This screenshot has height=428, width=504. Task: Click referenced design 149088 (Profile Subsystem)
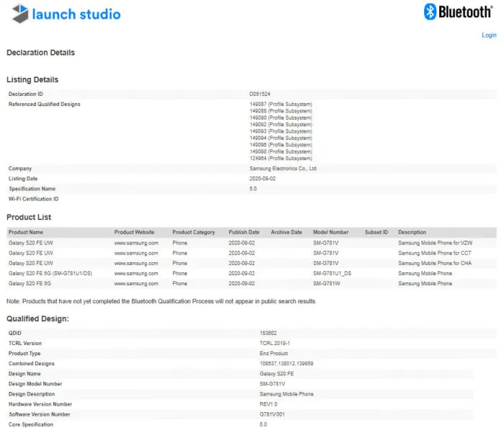pyautogui.click(x=281, y=111)
